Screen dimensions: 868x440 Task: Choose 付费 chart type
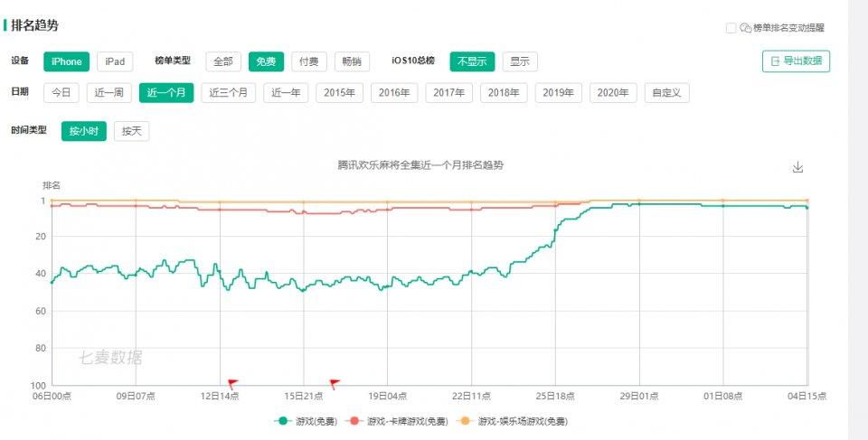309,61
